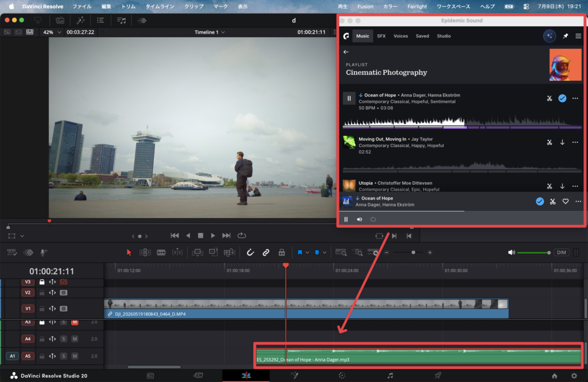This screenshot has width=588, height=382.
Task: Zoom in timeline with plus button
Action: (x=430, y=252)
